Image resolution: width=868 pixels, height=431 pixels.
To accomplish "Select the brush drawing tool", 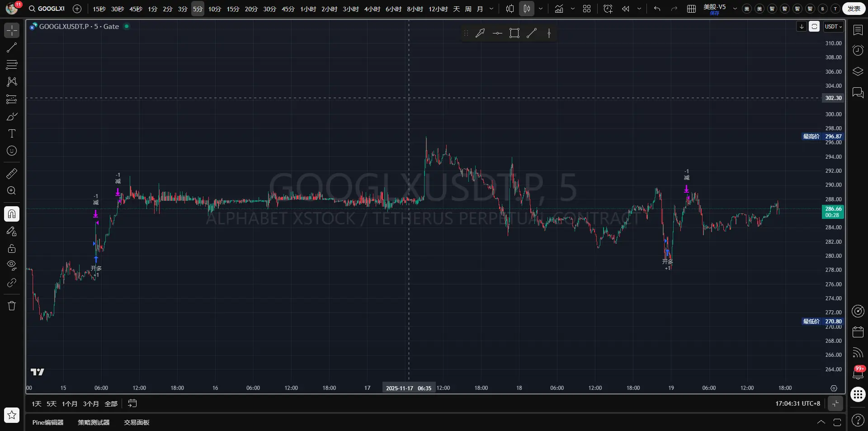I will pyautogui.click(x=12, y=116).
